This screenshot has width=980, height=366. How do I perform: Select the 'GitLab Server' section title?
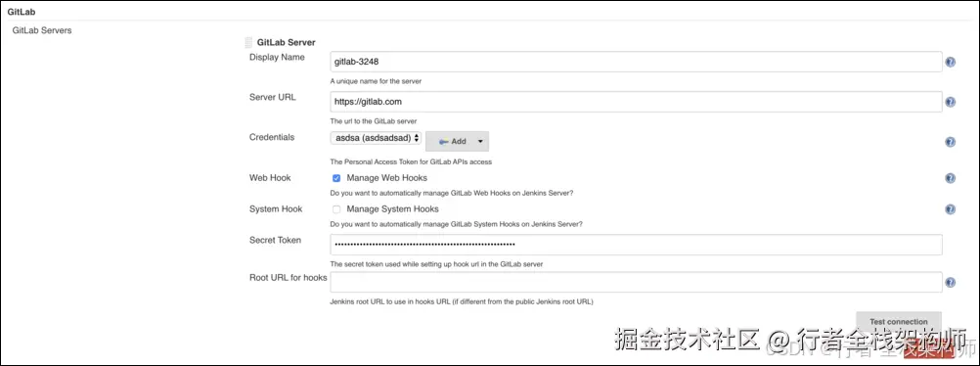(x=287, y=42)
